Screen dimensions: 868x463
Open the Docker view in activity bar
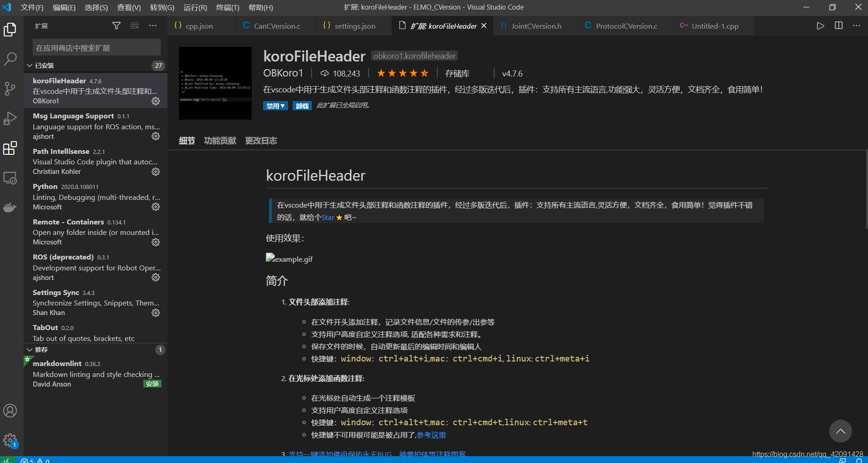coord(10,207)
